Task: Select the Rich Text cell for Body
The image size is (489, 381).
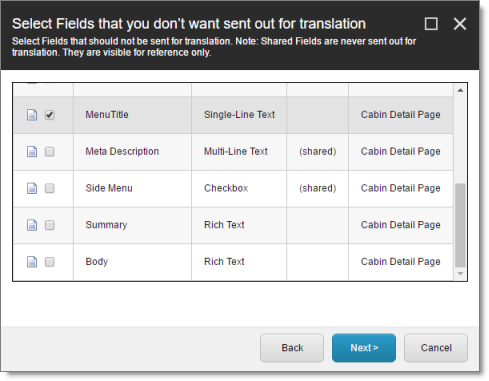Action: click(x=224, y=262)
